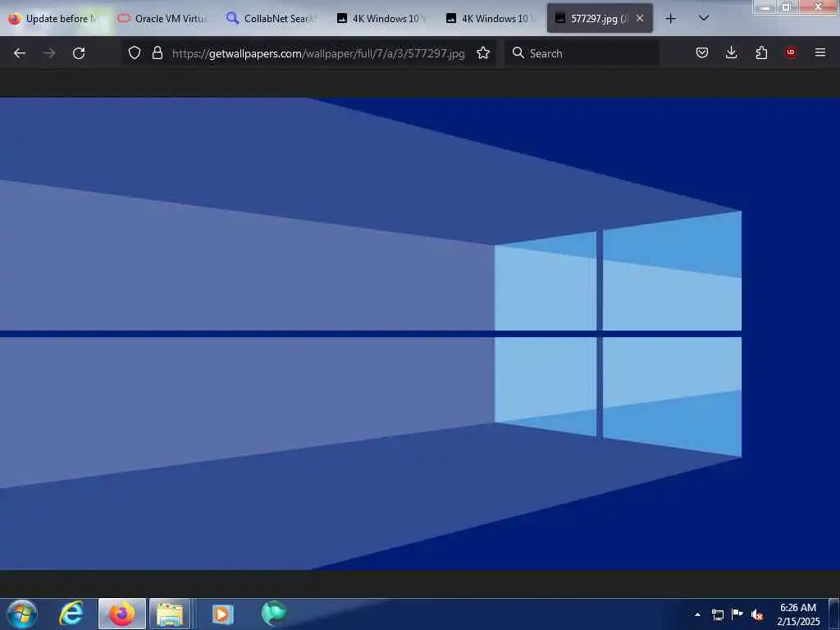840x630 pixels.
Task: Go back to the previous page
Action: coord(20,53)
